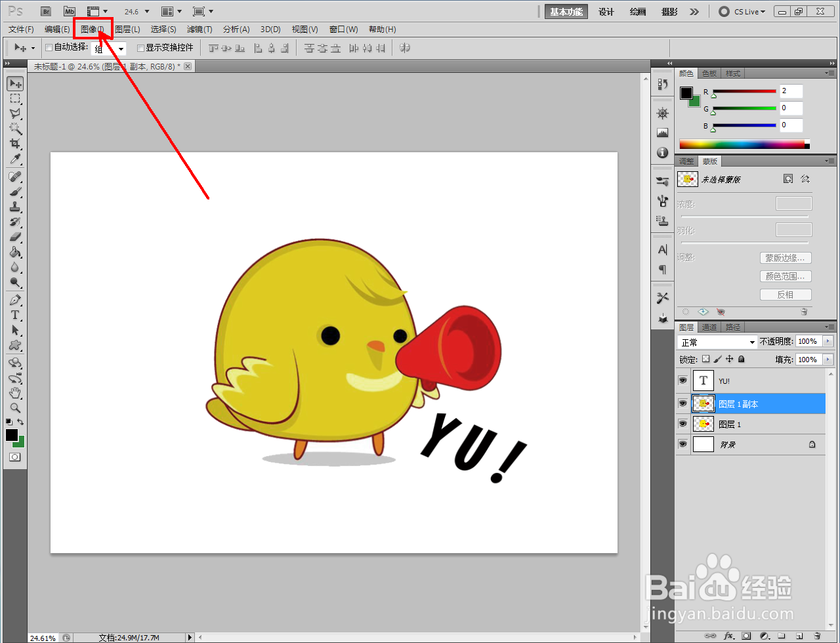Screen dimensions: 840x643
Task: Hide the 图层 1 layer
Action: point(682,424)
